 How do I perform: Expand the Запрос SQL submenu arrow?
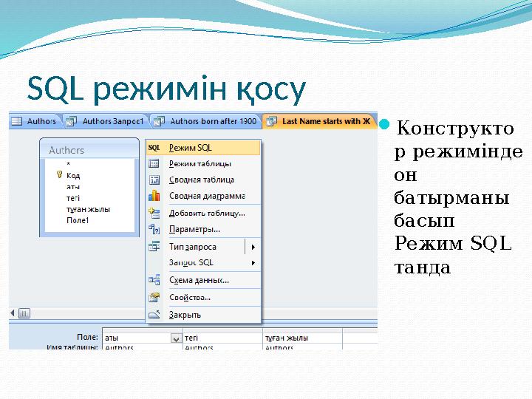point(253,263)
